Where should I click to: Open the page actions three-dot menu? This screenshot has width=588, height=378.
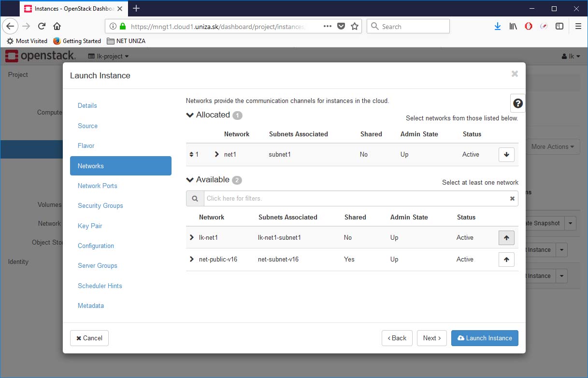click(328, 26)
